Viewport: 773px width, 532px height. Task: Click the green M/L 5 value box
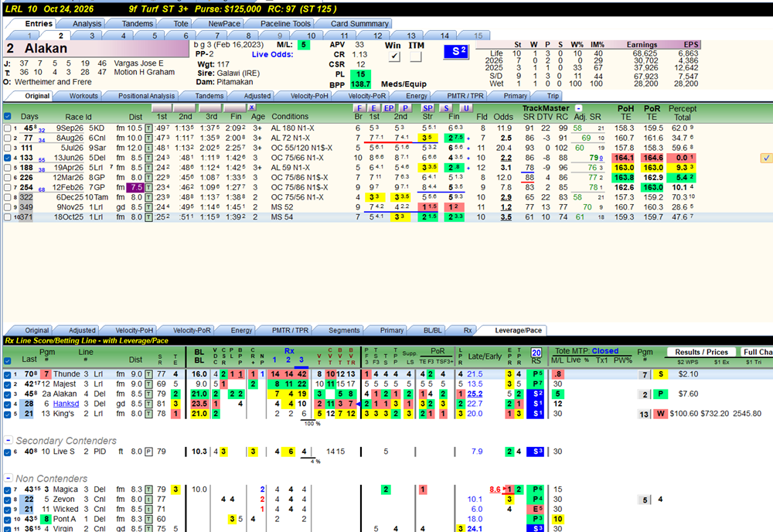pos(304,45)
